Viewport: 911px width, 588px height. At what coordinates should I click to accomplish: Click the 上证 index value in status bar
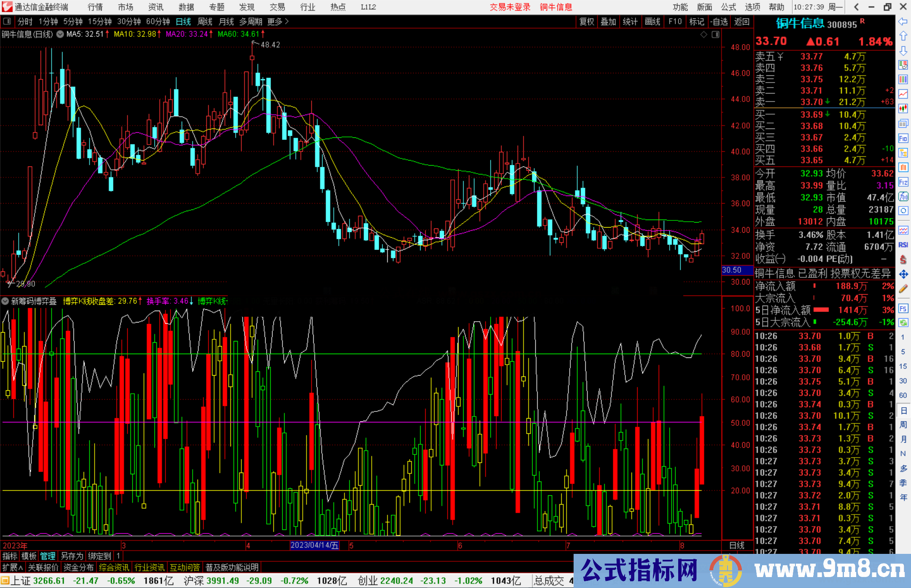point(49,580)
